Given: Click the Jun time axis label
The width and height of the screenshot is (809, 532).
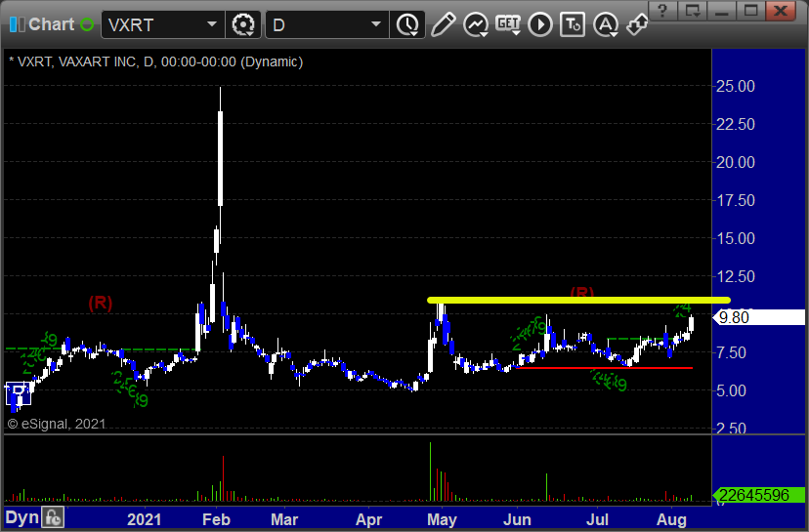Looking at the screenshot, I should [517, 519].
